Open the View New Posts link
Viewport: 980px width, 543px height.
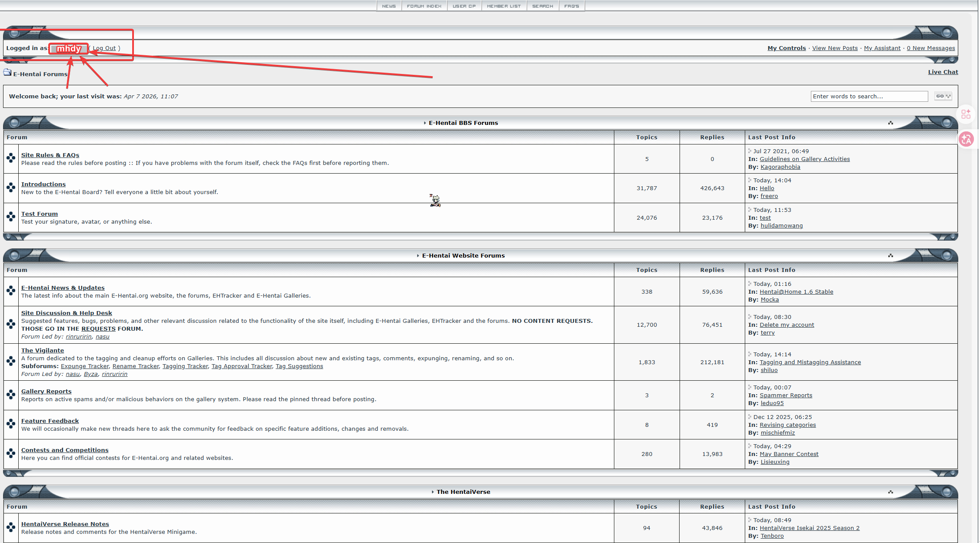coord(835,48)
